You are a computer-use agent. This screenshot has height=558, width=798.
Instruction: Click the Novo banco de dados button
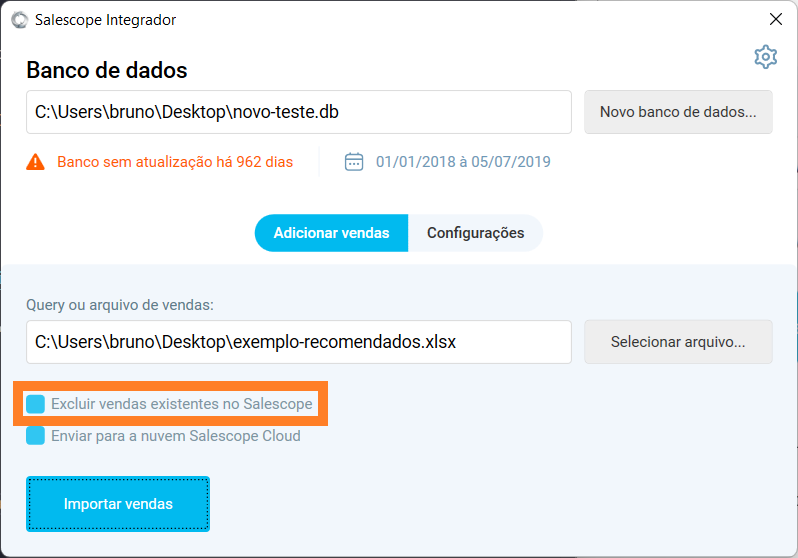[x=678, y=112]
